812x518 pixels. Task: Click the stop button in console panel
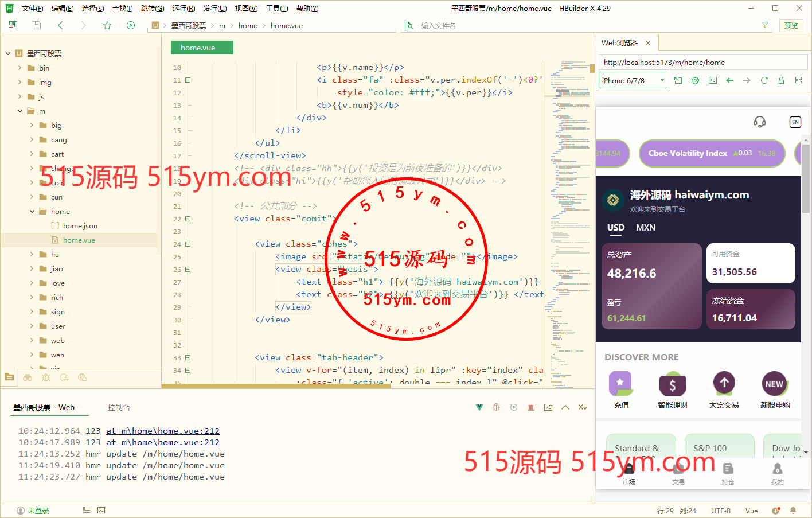click(x=531, y=407)
